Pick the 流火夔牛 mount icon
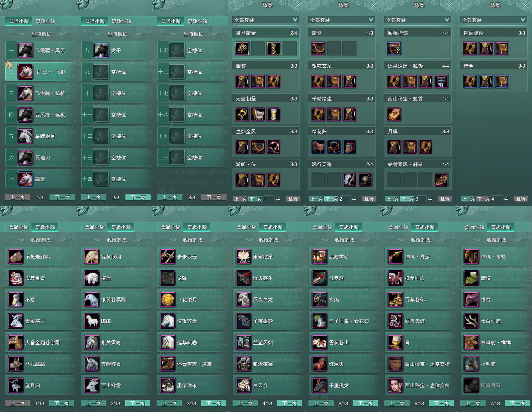The width and height of the screenshot is (532, 412). coord(244,278)
